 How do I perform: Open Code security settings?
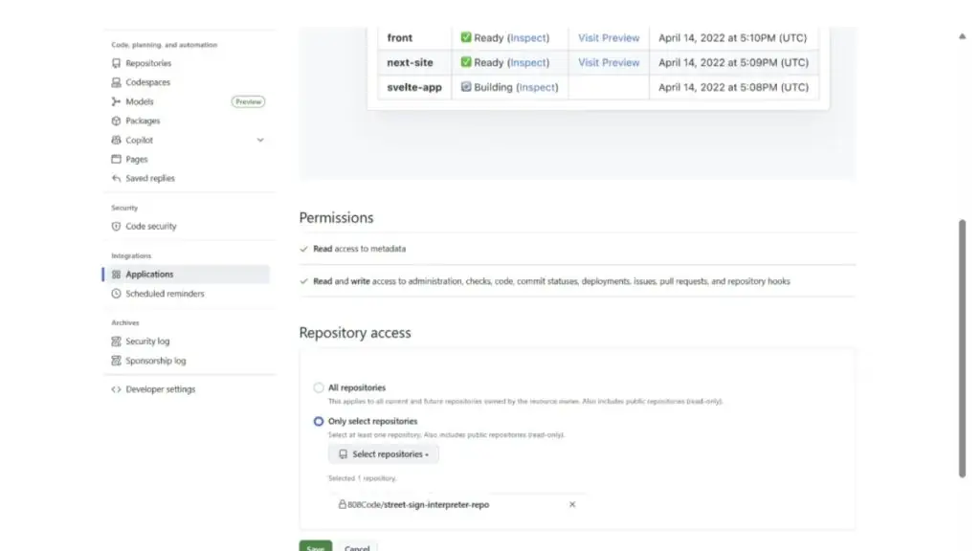(150, 226)
